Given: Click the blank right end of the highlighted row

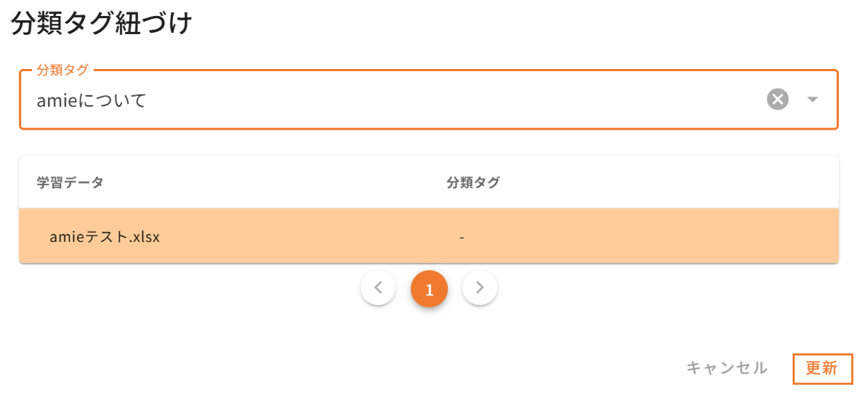Looking at the screenshot, I should tap(768, 237).
